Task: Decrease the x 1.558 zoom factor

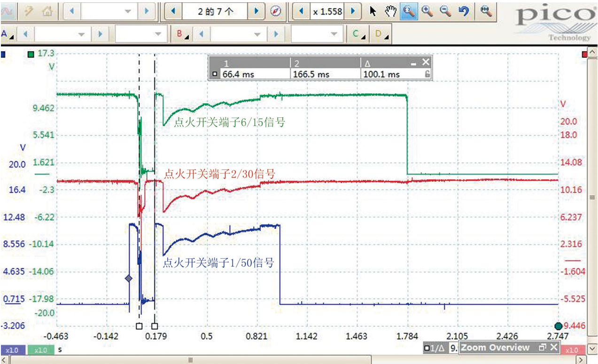Action: (301, 11)
